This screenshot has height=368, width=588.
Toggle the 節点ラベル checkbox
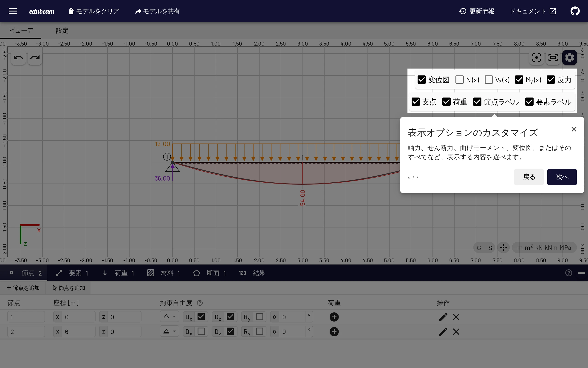[x=477, y=102]
